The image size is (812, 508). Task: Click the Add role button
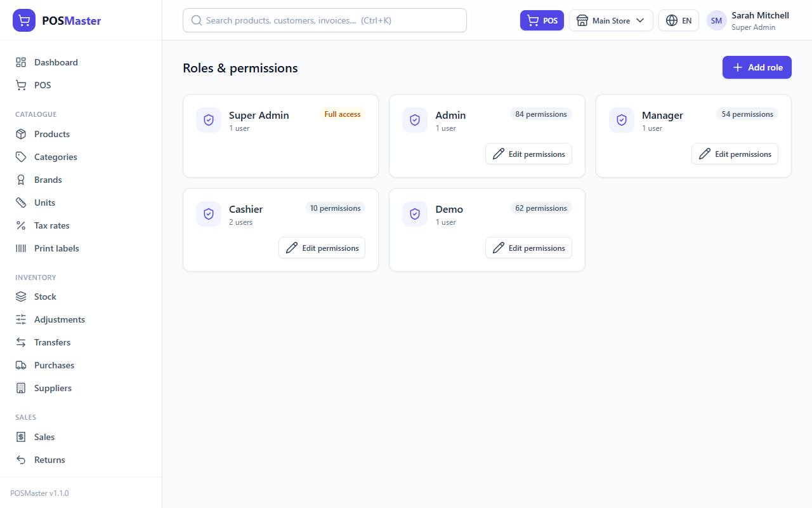click(757, 67)
